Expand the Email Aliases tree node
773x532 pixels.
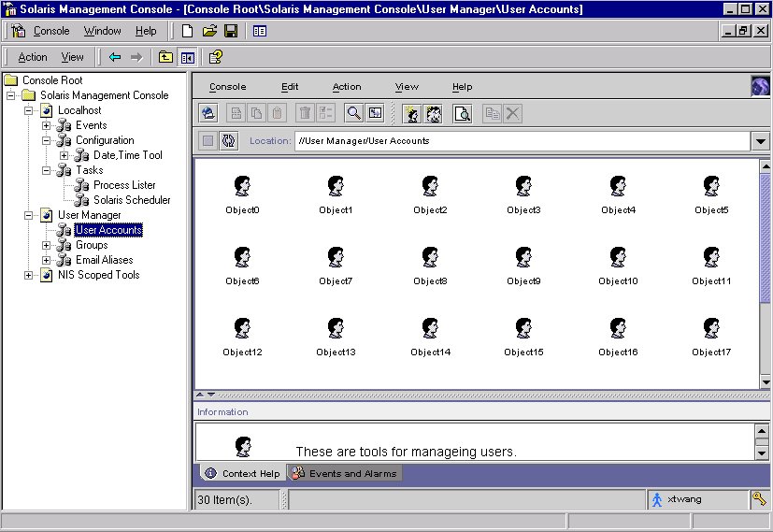click(47, 260)
